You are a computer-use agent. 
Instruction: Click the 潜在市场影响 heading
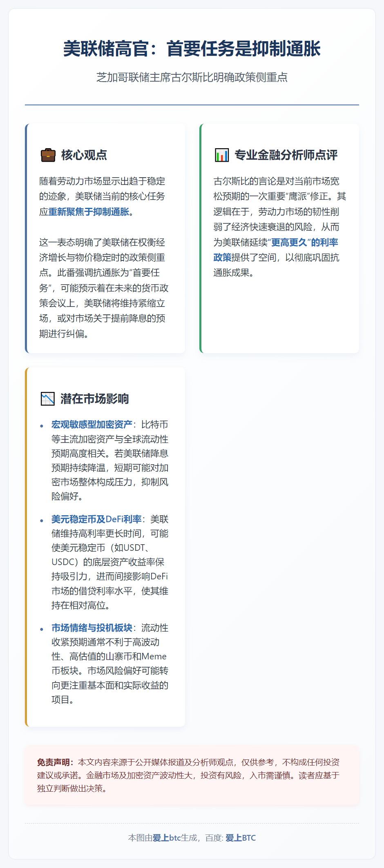(95, 399)
